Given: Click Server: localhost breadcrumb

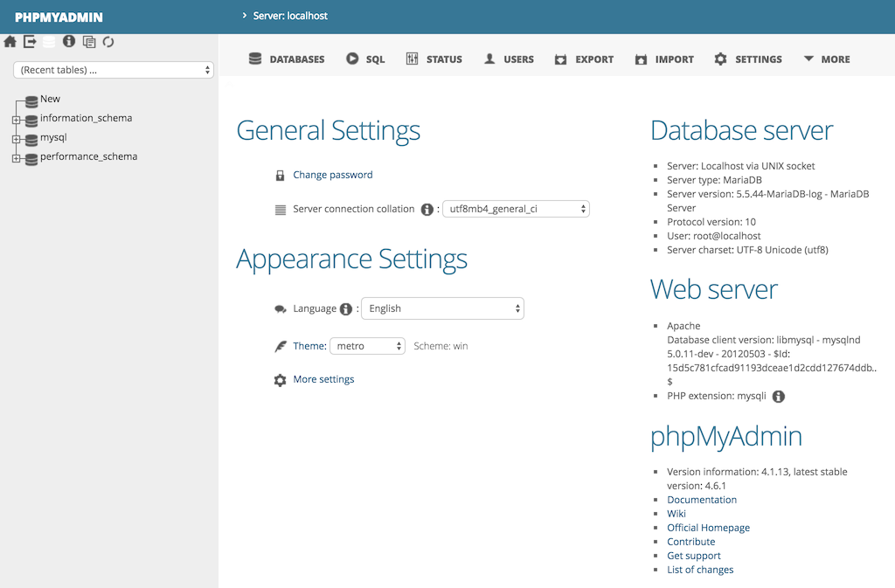Looking at the screenshot, I should click(290, 16).
